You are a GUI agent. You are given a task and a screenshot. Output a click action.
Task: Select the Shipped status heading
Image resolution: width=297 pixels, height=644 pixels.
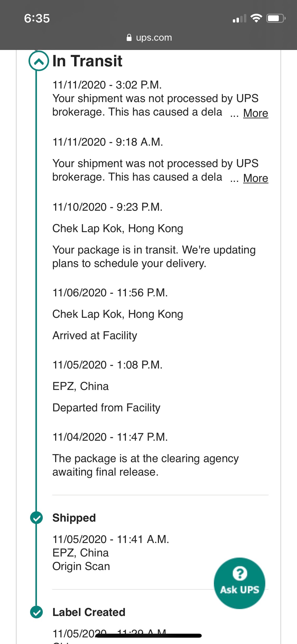click(74, 518)
